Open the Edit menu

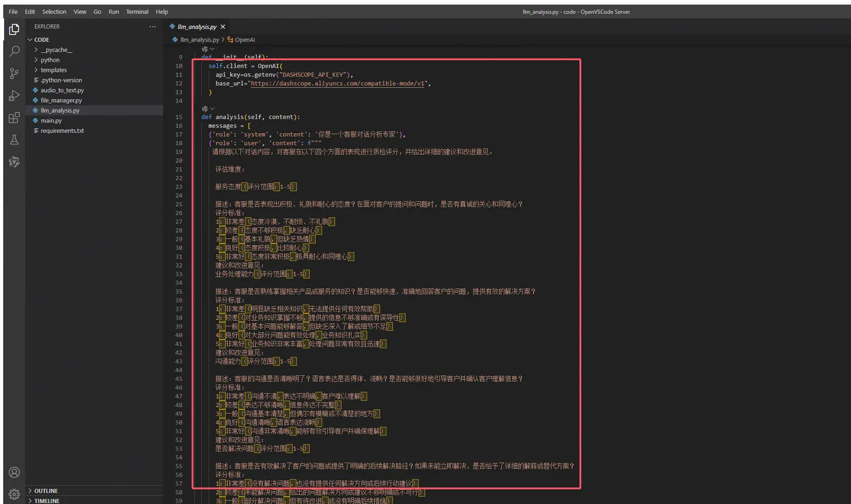click(30, 12)
